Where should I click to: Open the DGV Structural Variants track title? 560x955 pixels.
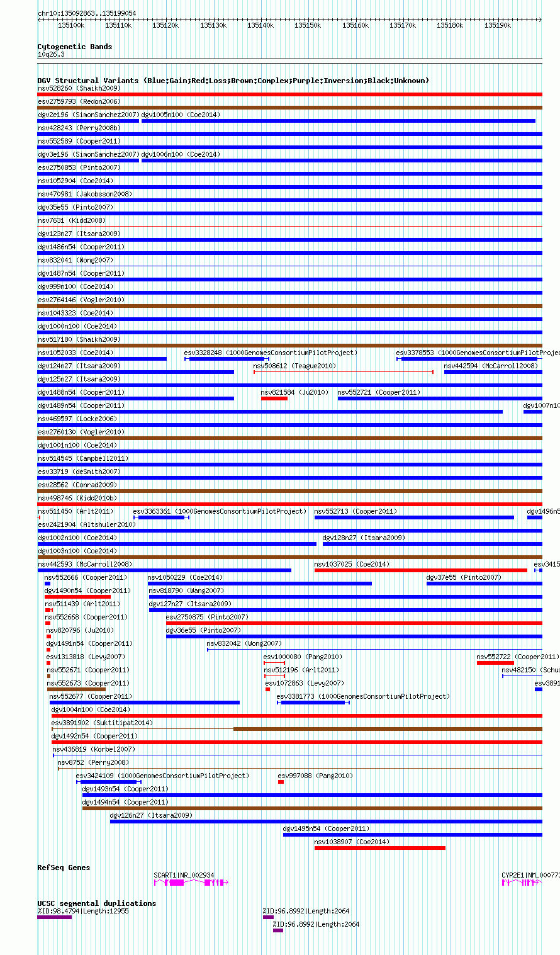[x=233, y=81]
